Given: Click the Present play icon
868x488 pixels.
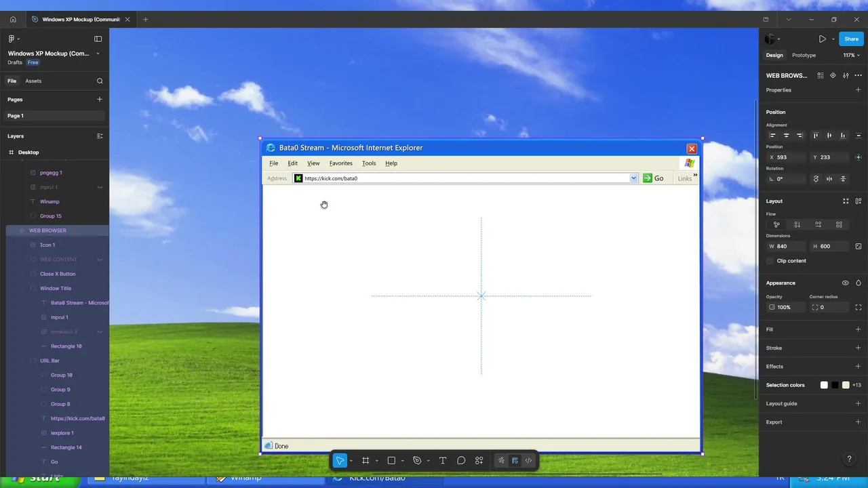Looking at the screenshot, I should [823, 39].
